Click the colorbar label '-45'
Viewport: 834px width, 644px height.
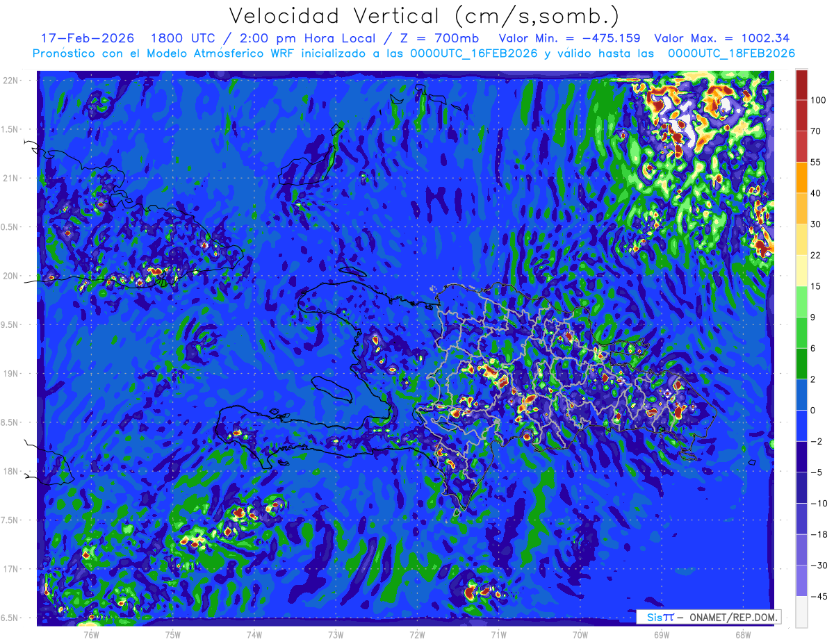(x=818, y=597)
